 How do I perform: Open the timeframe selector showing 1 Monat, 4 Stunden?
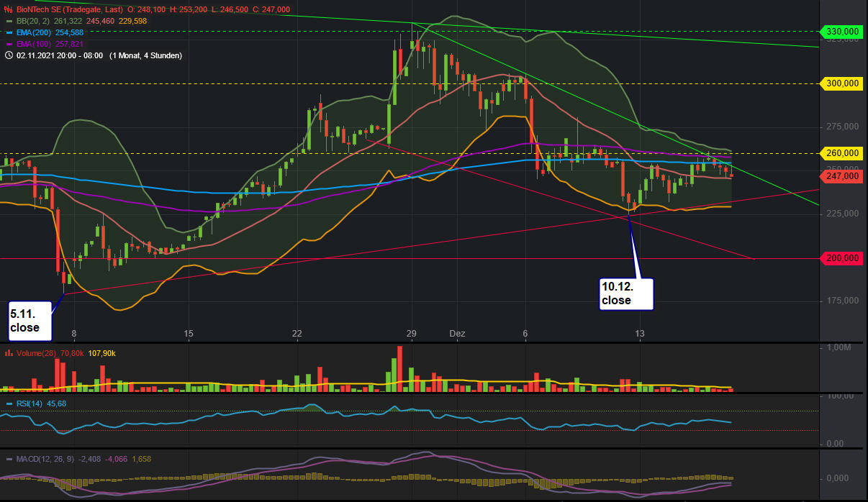click(144, 55)
